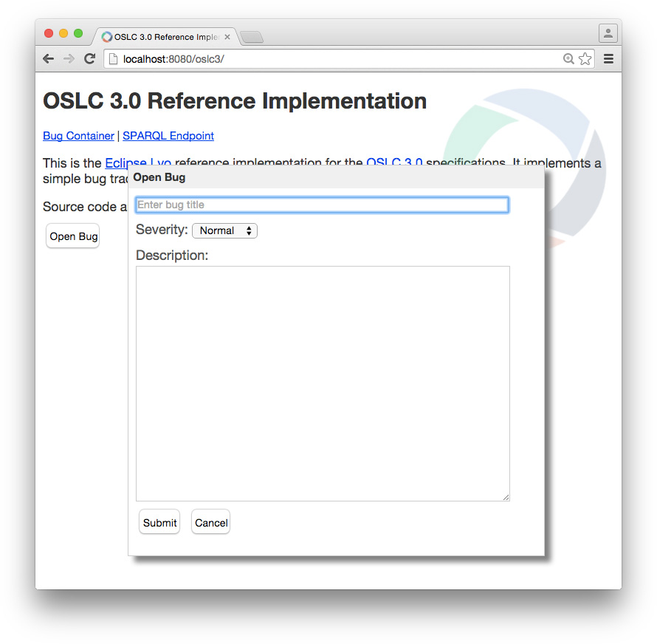This screenshot has height=644, width=657.
Task: Click the green maximize window button
Action: 78,33
